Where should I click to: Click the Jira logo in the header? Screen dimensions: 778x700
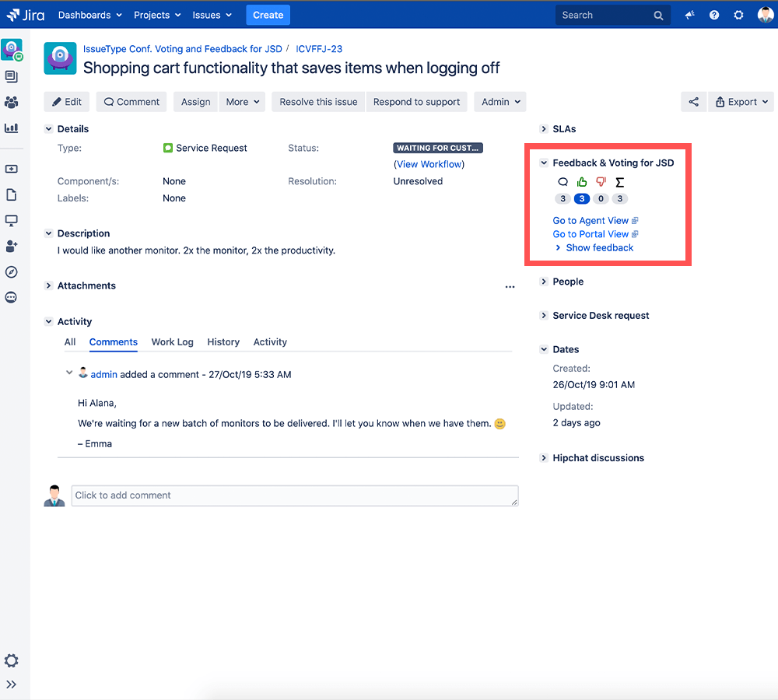[x=26, y=15]
